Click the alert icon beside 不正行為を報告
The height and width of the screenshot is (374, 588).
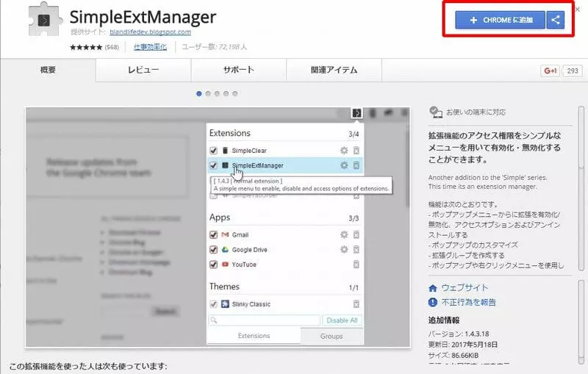[433, 302]
